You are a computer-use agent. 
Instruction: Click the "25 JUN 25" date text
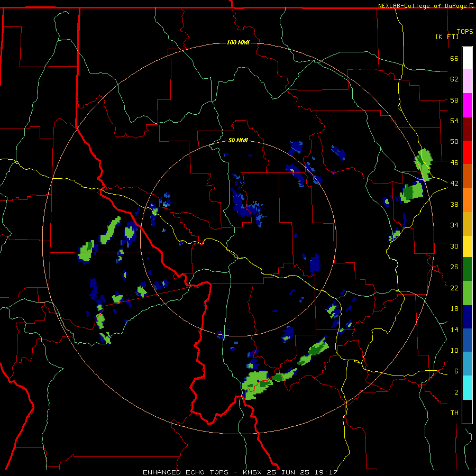tap(288, 472)
